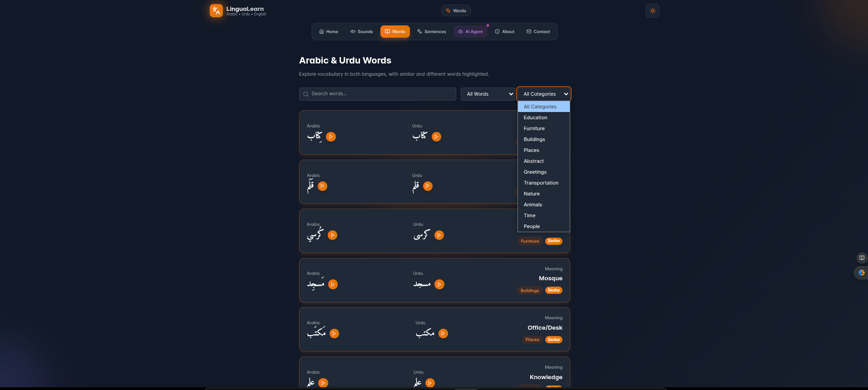Open the Contact nav tab
The width and height of the screenshot is (868, 390).
pos(538,32)
